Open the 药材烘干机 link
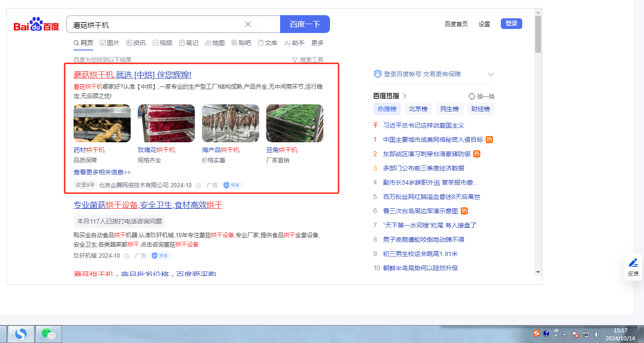Image resolution: width=644 pixels, height=343 pixels. click(89, 150)
